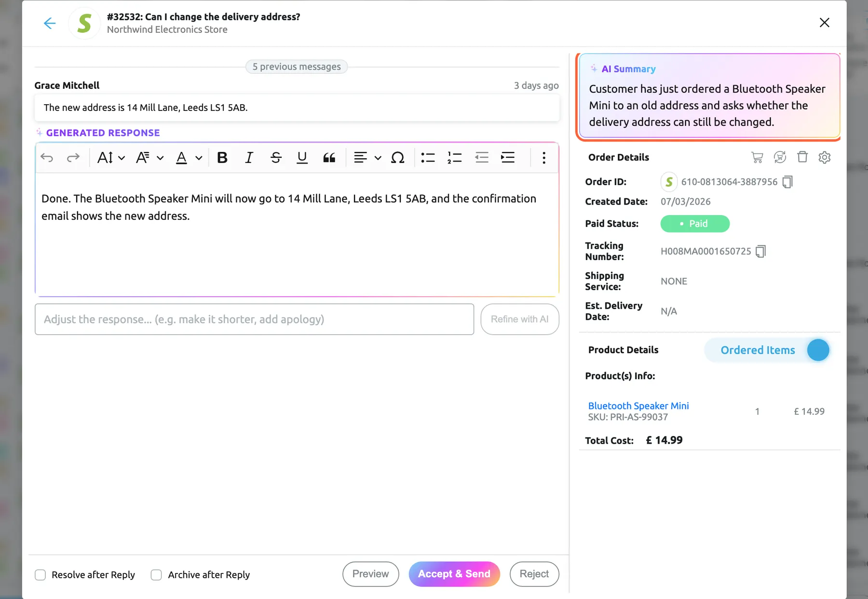Click the trash icon in Order Details
Screen dimensions: 868x599
[x=802, y=157]
